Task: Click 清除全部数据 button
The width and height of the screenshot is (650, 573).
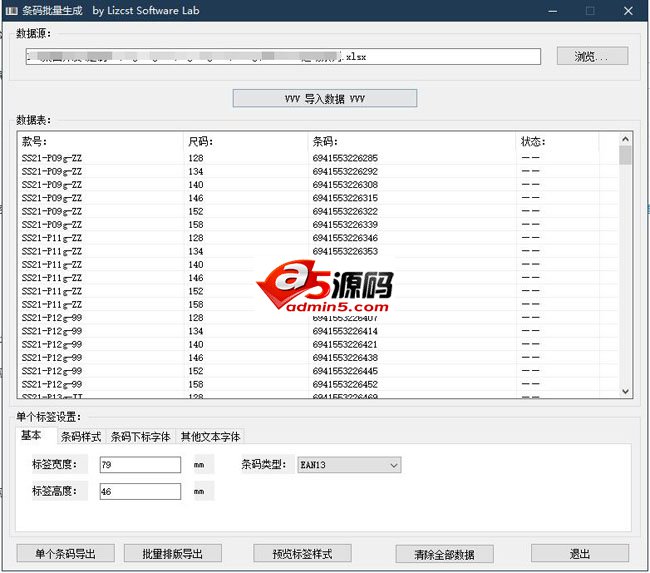Action: tap(444, 554)
